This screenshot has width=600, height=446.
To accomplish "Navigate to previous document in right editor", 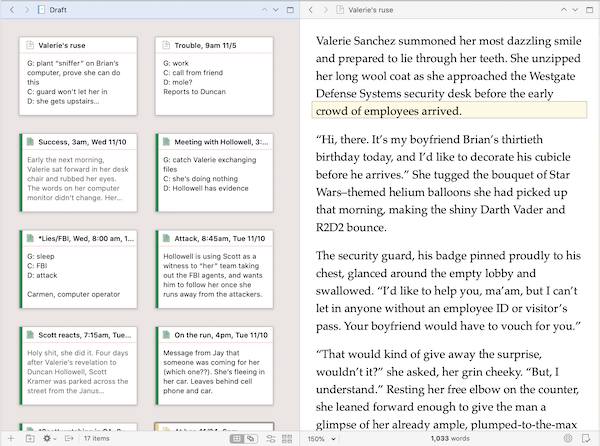I will (x=563, y=10).
